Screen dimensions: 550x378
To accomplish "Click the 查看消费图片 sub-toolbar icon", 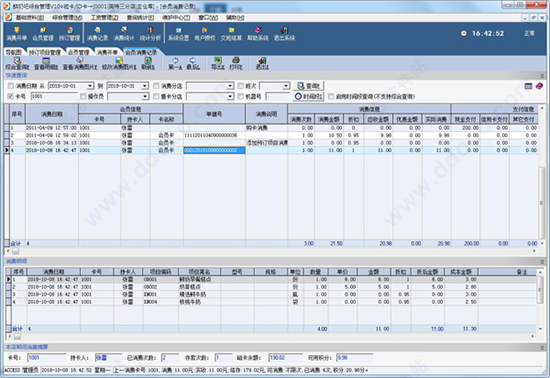I will pos(80,63).
